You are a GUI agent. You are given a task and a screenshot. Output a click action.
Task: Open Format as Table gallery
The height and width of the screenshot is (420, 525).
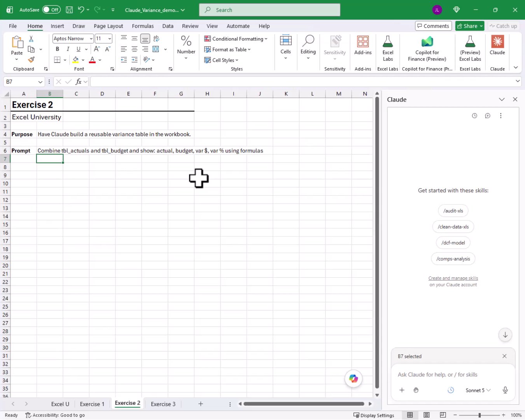(x=227, y=49)
